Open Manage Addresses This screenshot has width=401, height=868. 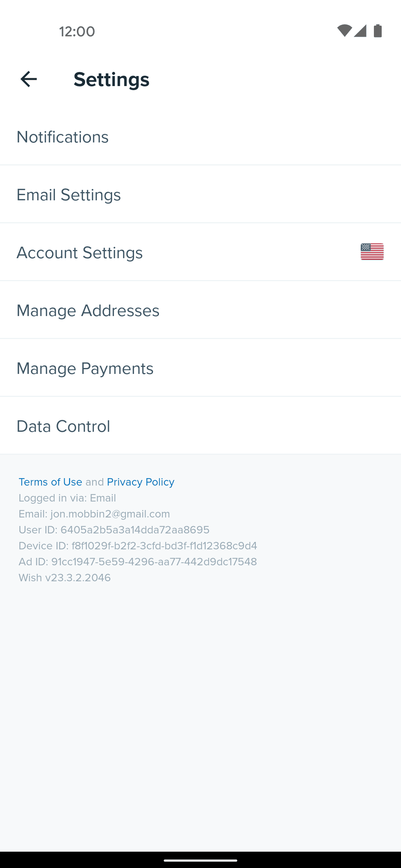(200, 310)
